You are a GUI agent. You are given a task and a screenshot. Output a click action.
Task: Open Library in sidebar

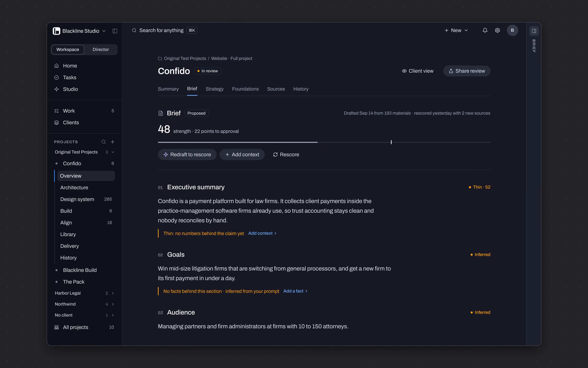point(86,234)
